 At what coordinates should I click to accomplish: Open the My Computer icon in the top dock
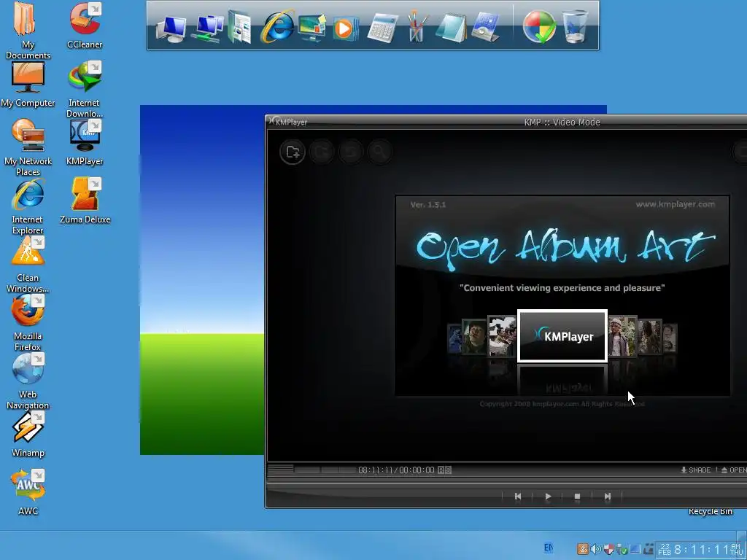click(171, 28)
